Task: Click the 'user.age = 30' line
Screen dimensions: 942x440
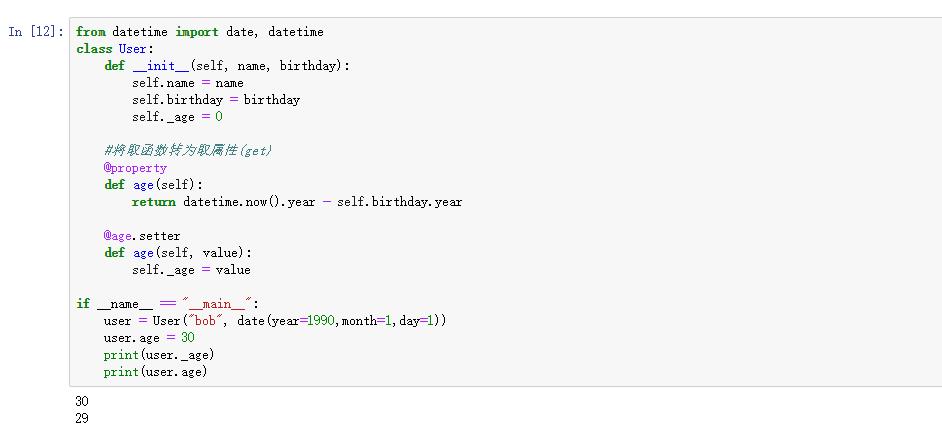Action: coord(149,338)
